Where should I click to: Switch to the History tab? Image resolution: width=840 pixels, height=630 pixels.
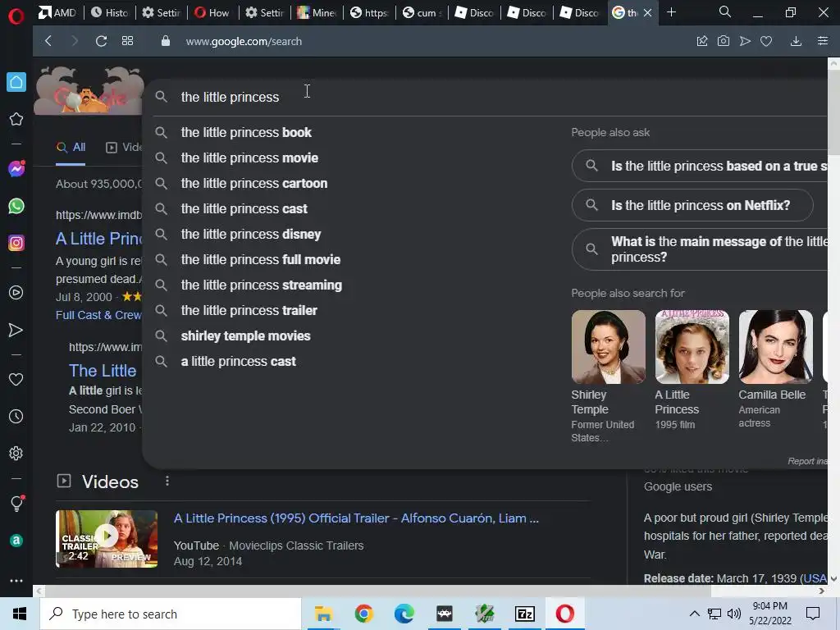coord(109,12)
